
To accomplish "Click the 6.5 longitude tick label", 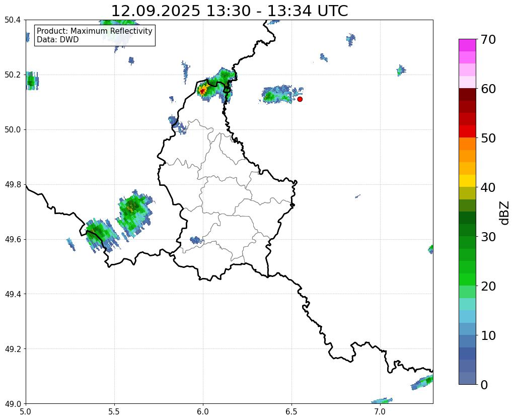I will point(291,412).
